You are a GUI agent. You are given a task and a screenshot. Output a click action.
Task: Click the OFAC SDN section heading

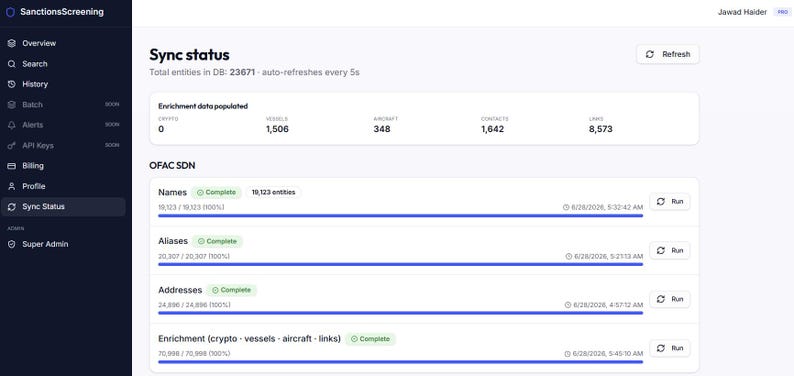point(172,165)
